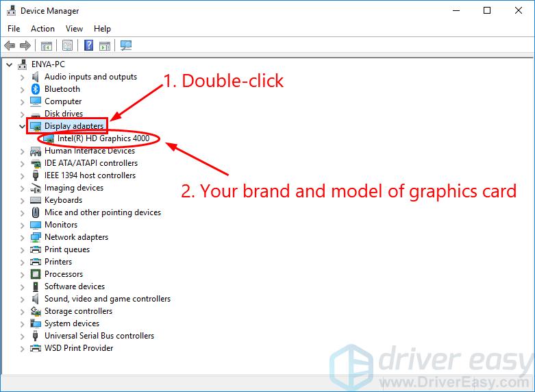Collapse the ENYA-PC root node
Image resolution: width=535 pixels, height=392 pixels.
(x=9, y=64)
